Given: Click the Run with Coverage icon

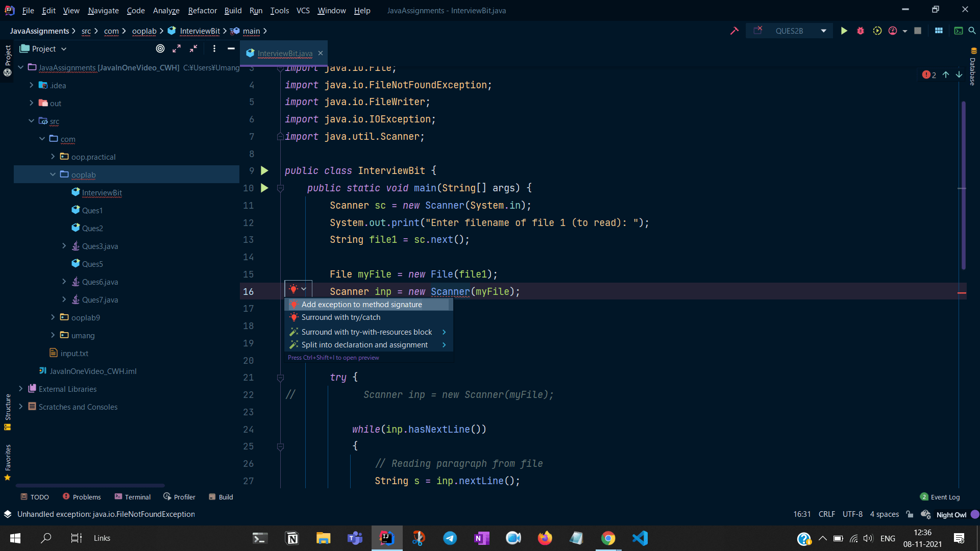Looking at the screenshot, I should coord(877,31).
